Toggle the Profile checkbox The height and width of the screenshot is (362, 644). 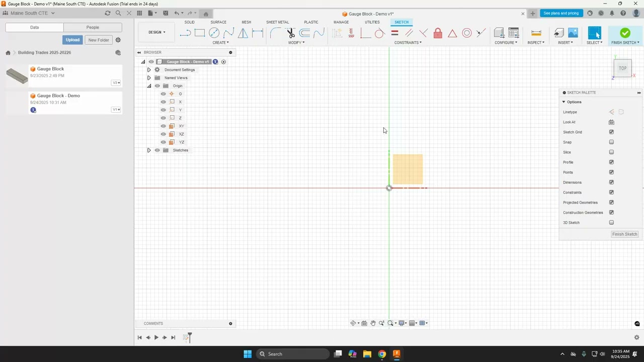tap(611, 162)
